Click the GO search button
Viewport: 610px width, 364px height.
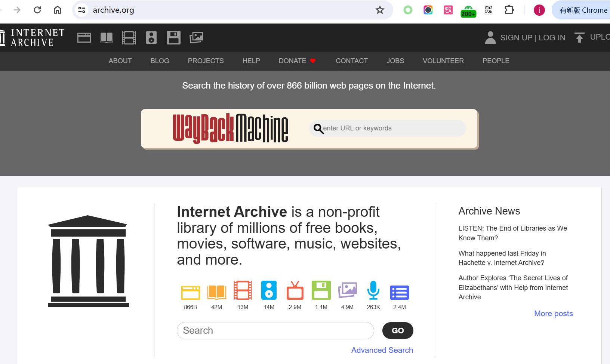398,331
